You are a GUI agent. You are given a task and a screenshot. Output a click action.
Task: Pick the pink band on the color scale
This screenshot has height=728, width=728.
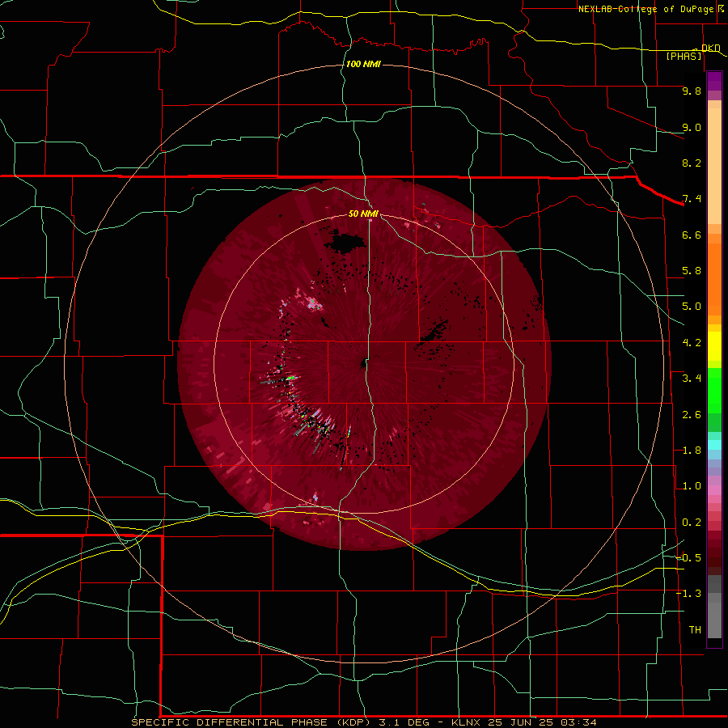click(x=714, y=490)
